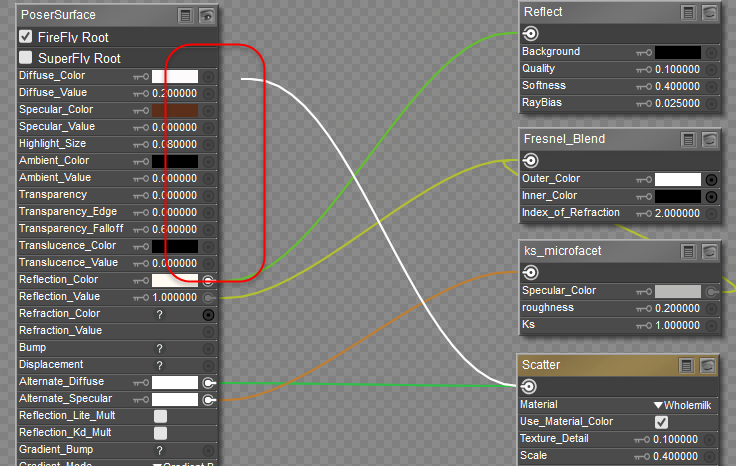Uncheck Use_Material_Color in Scatter node
The image size is (736, 466).
(x=661, y=422)
